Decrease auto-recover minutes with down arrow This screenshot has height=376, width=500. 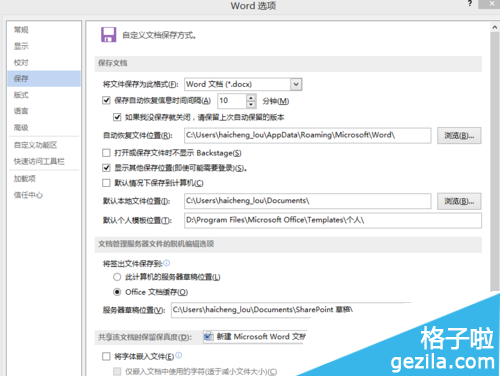pos(251,104)
